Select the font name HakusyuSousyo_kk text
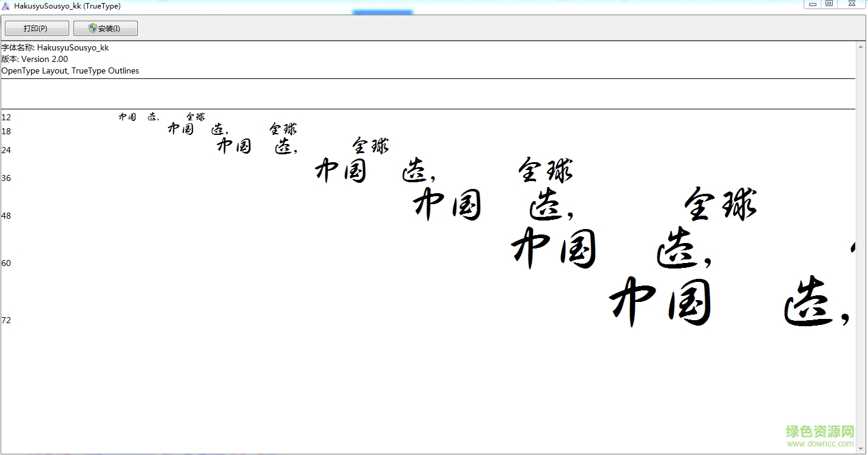Image resolution: width=868 pixels, height=455 pixels. pyautogui.click(x=56, y=47)
